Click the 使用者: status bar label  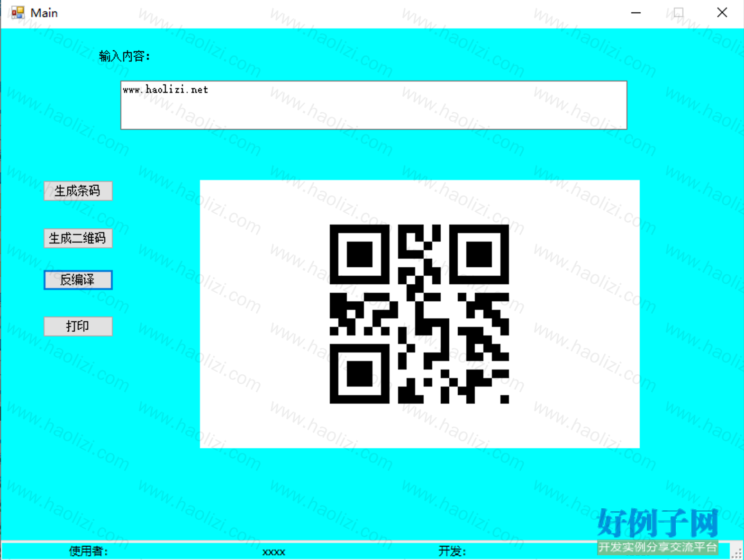[89, 551]
